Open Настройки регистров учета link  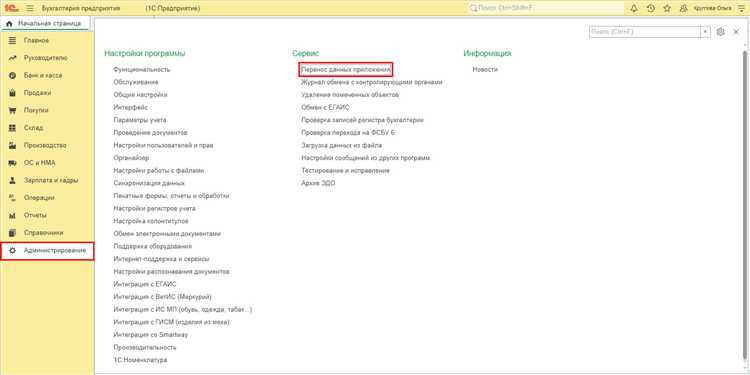pyautogui.click(x=154, y=209)
